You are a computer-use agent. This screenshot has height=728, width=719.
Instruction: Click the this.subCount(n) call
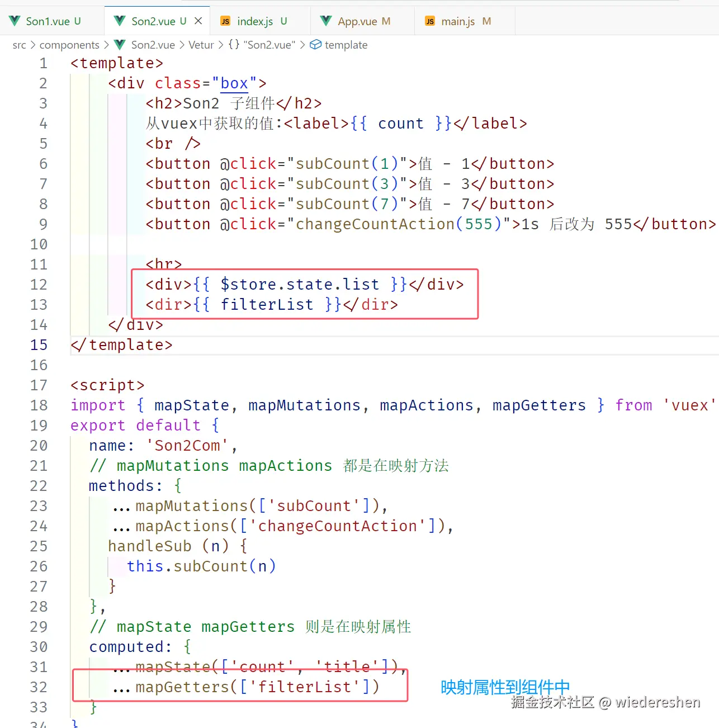(201, 566)
